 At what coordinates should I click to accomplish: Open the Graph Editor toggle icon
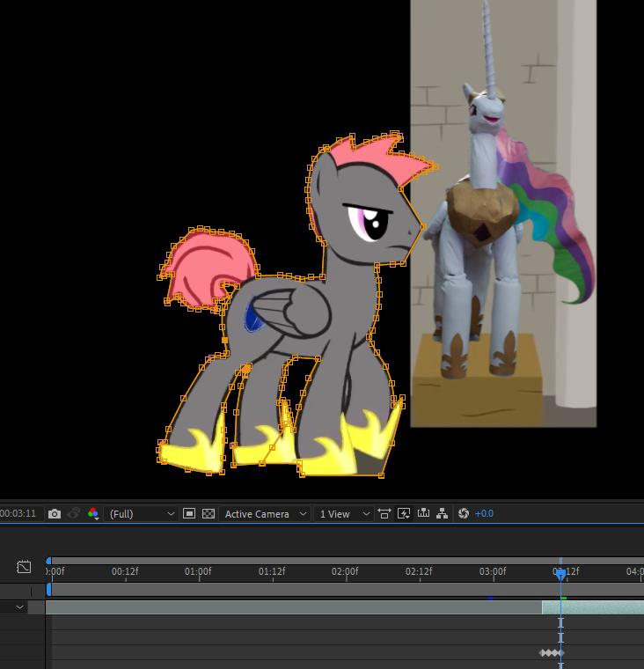(x=24, y=567)
